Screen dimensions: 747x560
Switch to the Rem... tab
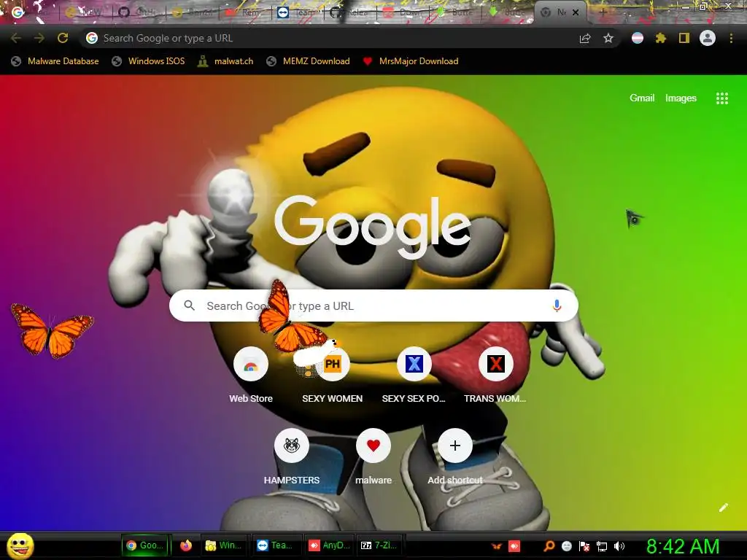[x=245, y=12]
